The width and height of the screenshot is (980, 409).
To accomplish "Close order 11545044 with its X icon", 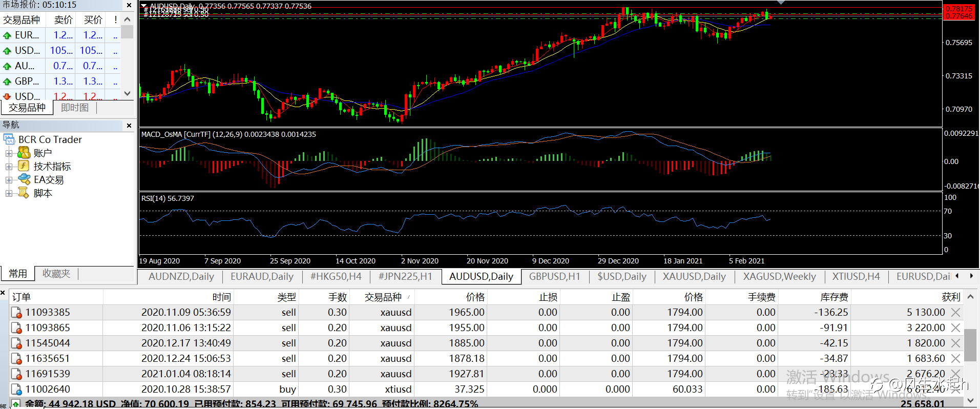I will coord(955,343).
